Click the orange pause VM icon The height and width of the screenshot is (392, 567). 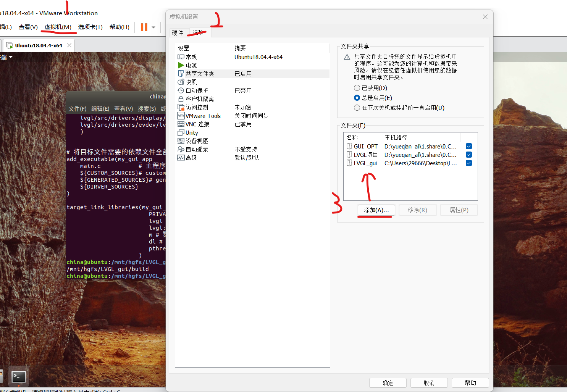point(144,27)
